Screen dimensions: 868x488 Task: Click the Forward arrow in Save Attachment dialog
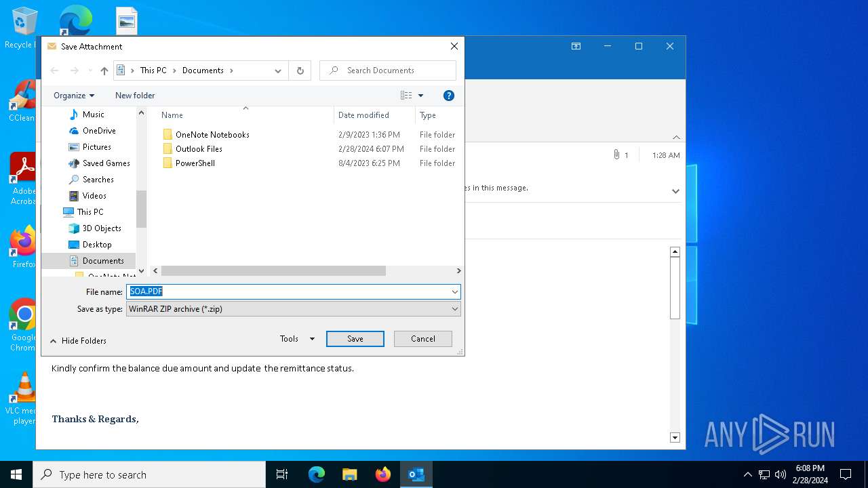coord(75,70)
